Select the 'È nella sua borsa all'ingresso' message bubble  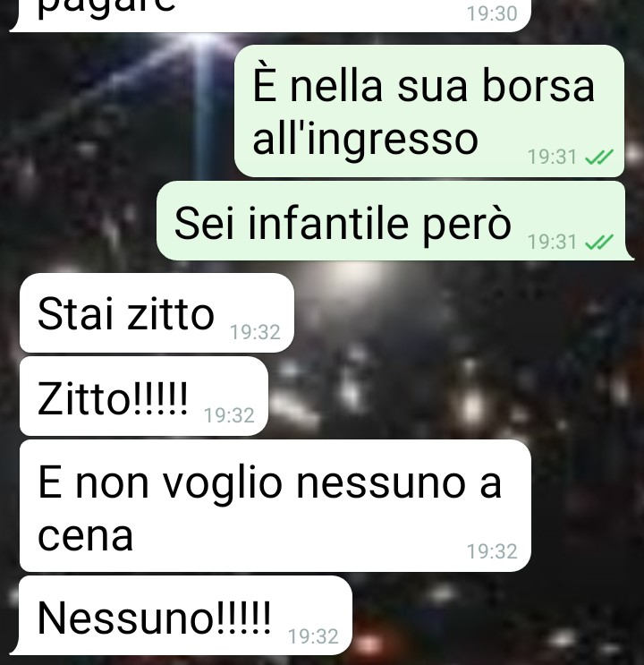[429, 111]
